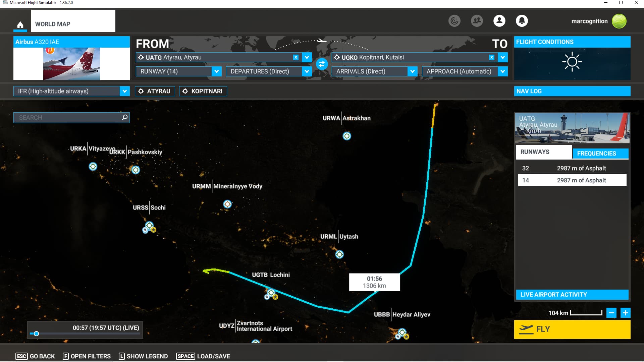This screenshot has width=644, height=362.
Task: Swap departure and arrival airports
Action: tap(322, 64)
